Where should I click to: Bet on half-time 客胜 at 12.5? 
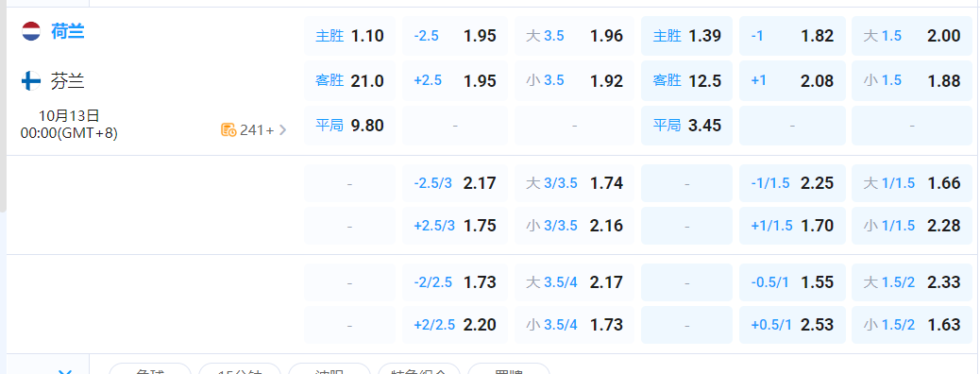coord(687,80)
